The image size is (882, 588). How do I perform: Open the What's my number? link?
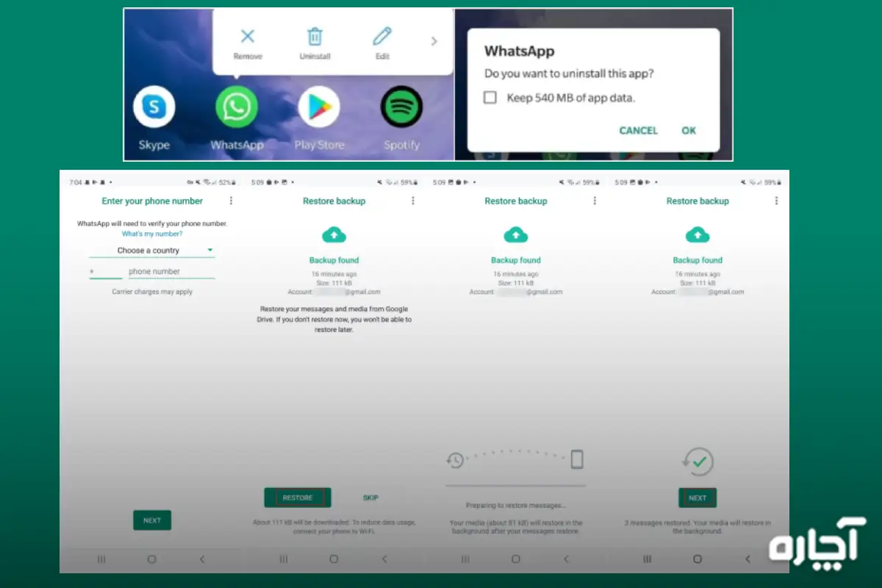point(152,234)
